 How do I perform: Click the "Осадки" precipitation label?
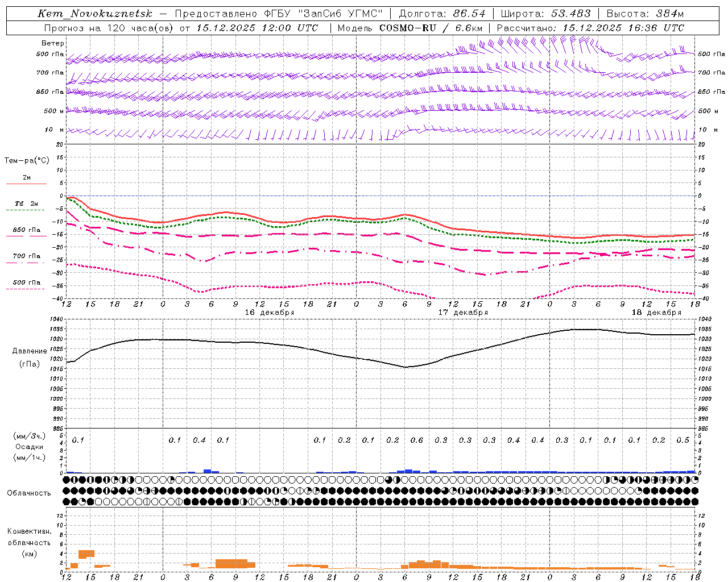tap(30, 447)
